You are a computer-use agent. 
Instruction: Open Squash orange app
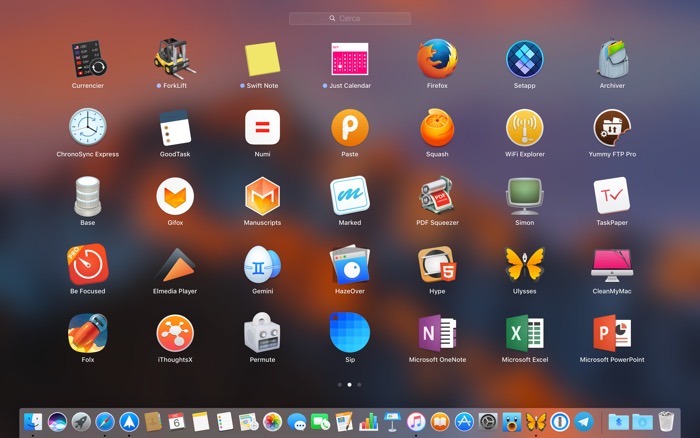437,128
